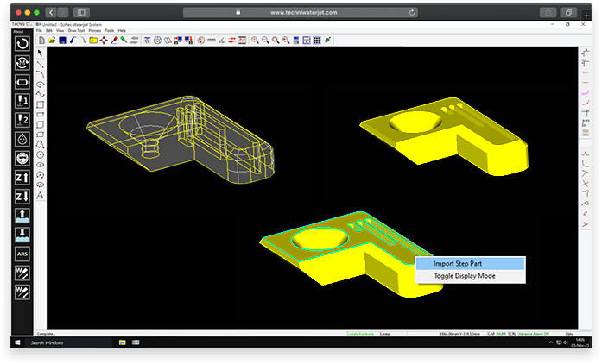The image size is (602, 364).
Task: Click the Windows Start button
Action: tap(17, 342)
